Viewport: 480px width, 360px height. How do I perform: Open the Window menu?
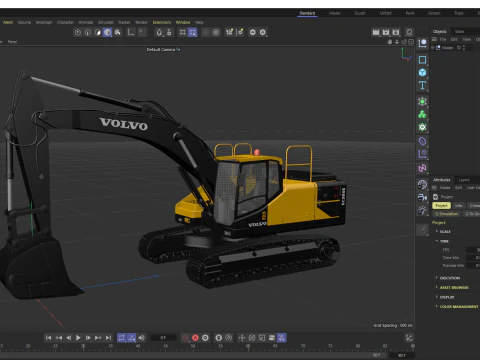pos(183,22)
